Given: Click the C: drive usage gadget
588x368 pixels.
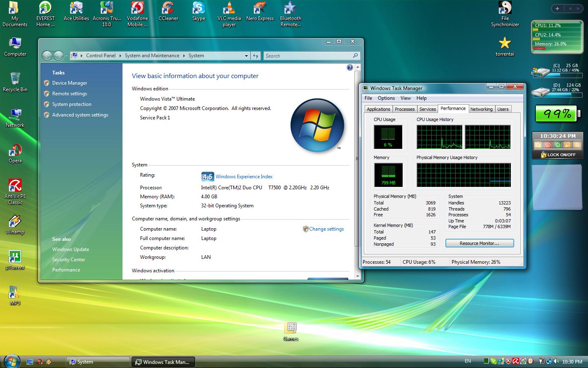Looking at the screenshot, I should [x=556, y=70].
